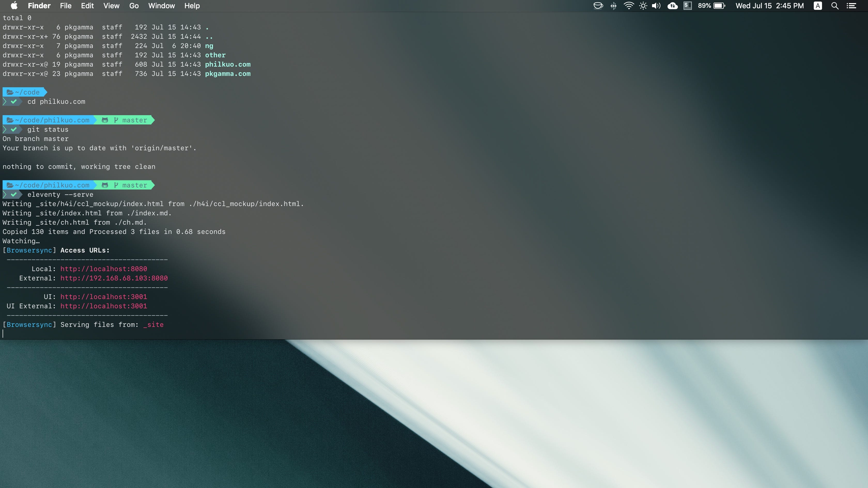Click the External 192.168.68.103:8080 URL
This screenshot has width=868, height=488.
point(114,278)
